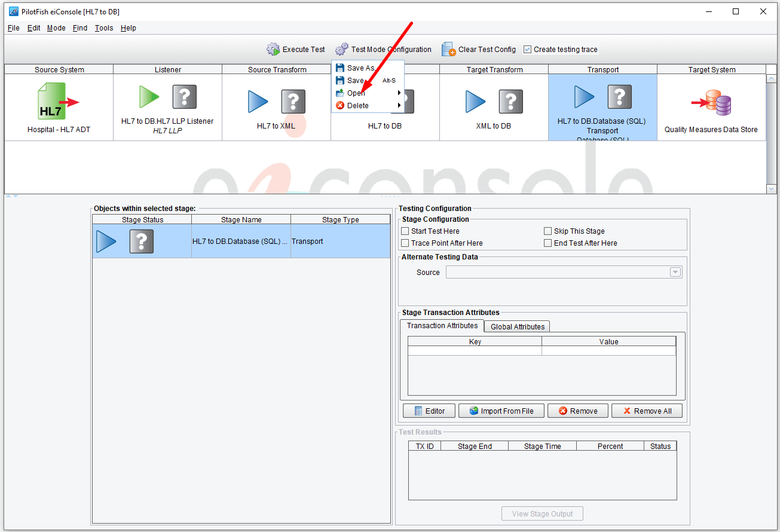Open the Tools menu
780x532 pixels.
[104, 28]
